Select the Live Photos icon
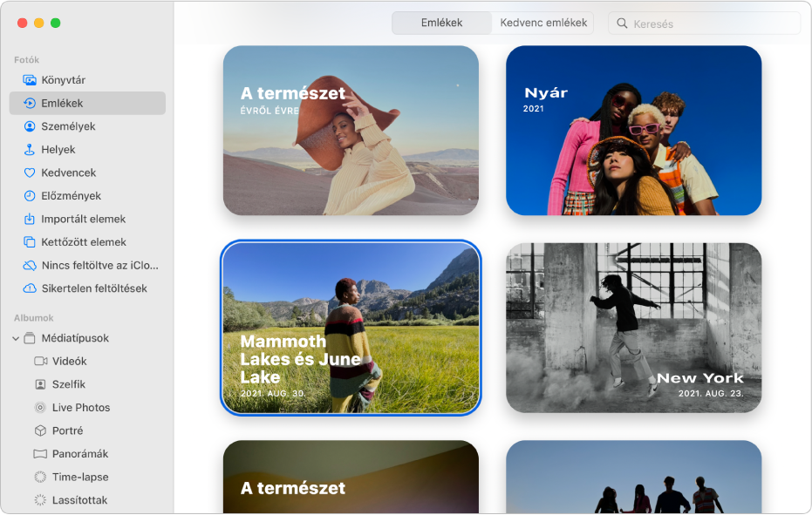This screenshot has width=812, height=515. tap(40, 407)
